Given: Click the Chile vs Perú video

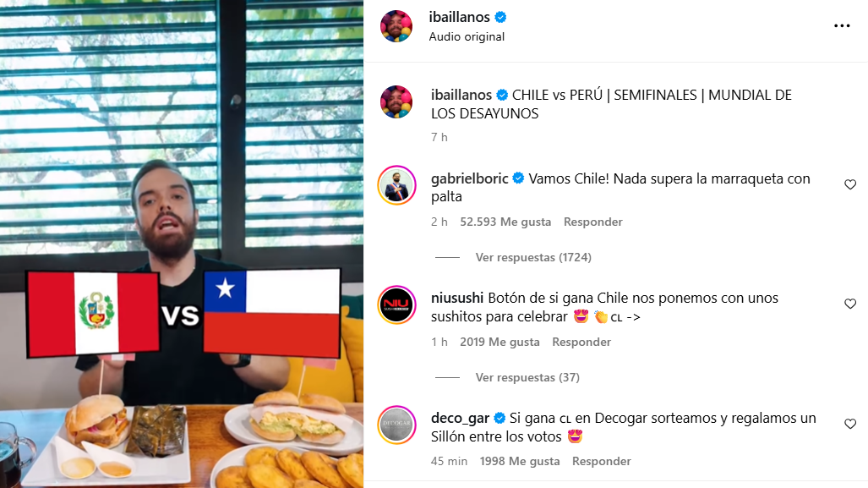Looking at the screenshot, I should (x=182, y=244).
